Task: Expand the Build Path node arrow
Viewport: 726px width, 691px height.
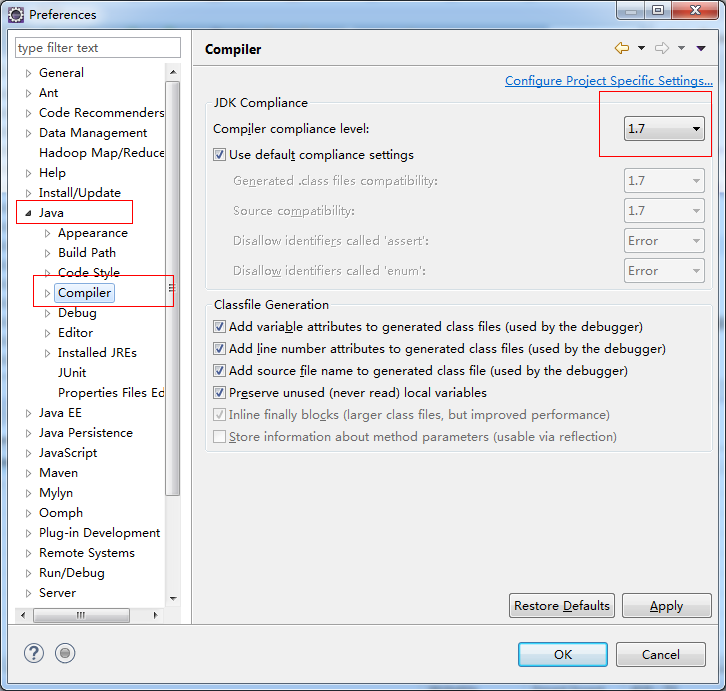Action: tap(47, 253)
